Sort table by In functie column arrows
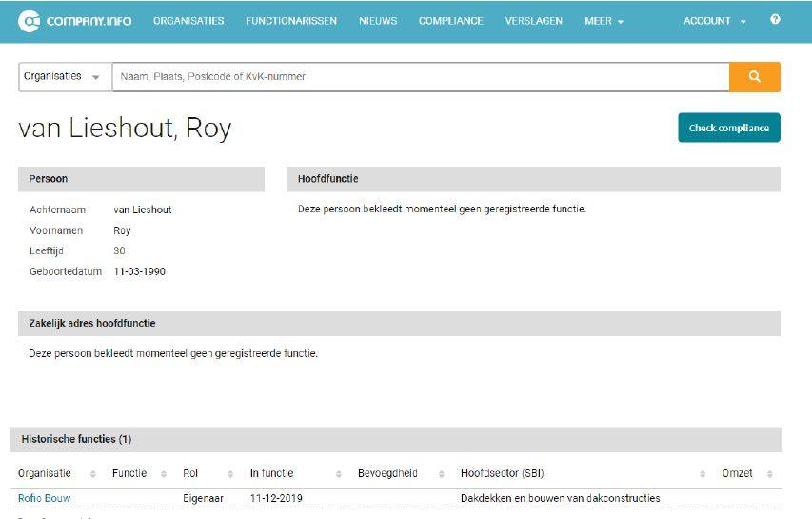The width and height of the screenshot is (812, 519). point(339,474)
